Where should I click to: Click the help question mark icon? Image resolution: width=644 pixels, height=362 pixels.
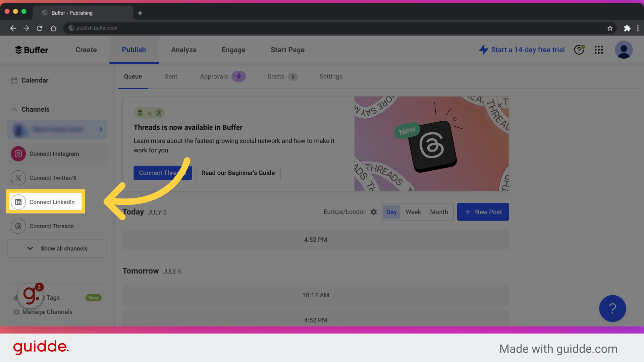click(579, 50)
